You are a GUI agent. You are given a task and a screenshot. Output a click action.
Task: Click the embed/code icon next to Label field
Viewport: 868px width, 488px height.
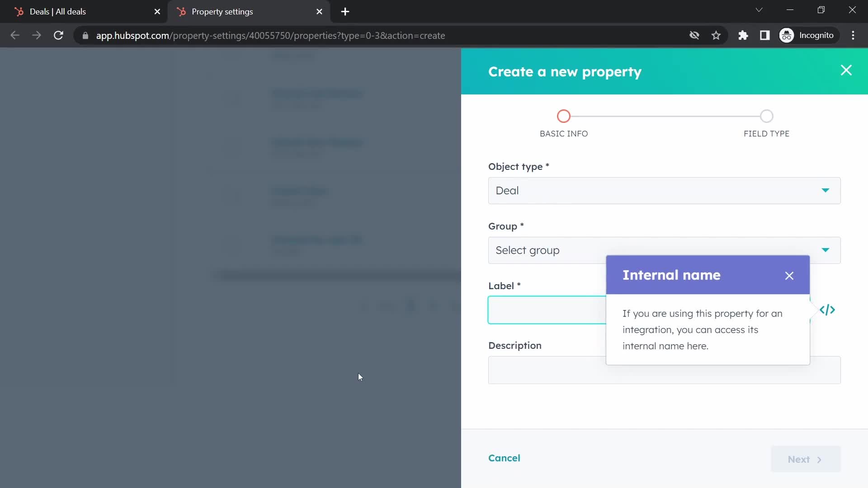pyautogui.click(x=828, y=310)
